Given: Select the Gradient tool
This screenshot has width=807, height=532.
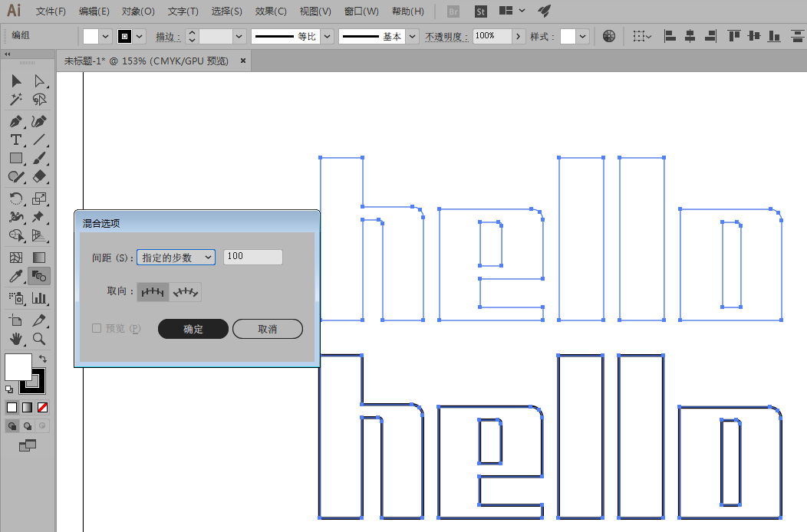Looking at the screenshot, I should (39, 258).
